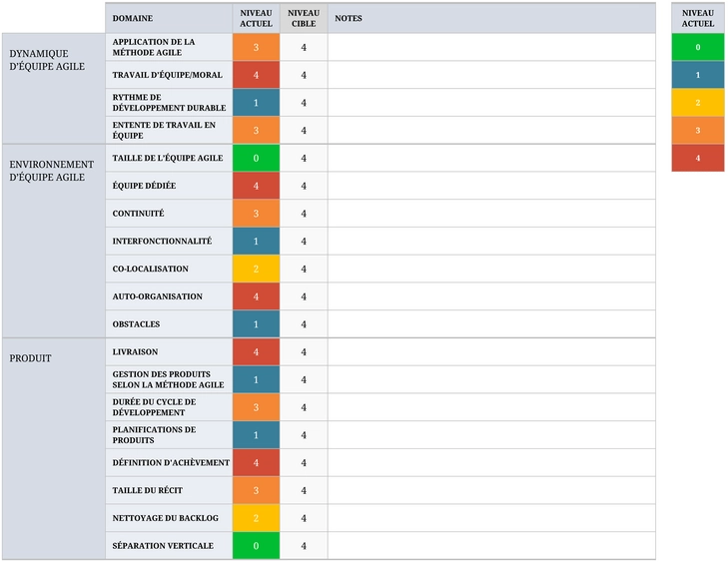Click target level cell for ÉQUIPE DÉDIÉE
Screen dimensions: 728x562
304,186
